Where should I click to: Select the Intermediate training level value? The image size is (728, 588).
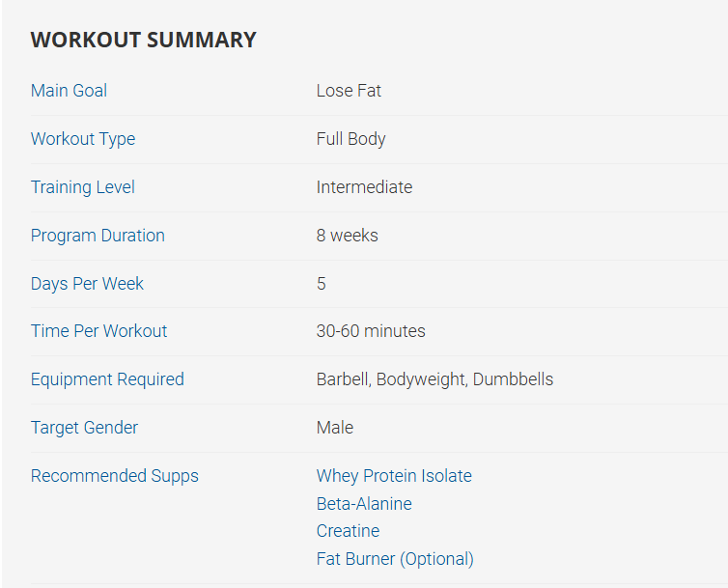(x=364, y=187)
